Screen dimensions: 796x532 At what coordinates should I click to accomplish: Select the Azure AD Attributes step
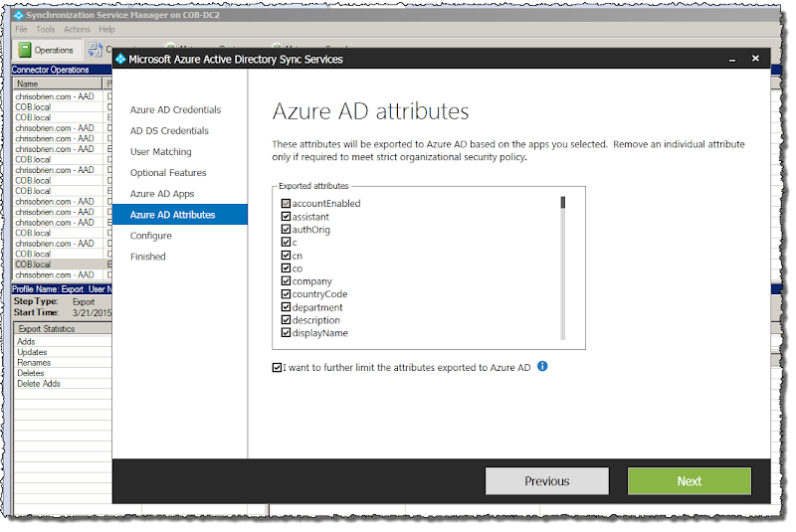[180, 215]
